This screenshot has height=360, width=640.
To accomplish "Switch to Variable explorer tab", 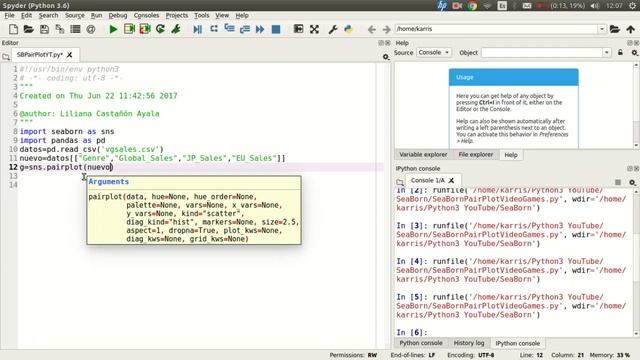I will (423, 155).
